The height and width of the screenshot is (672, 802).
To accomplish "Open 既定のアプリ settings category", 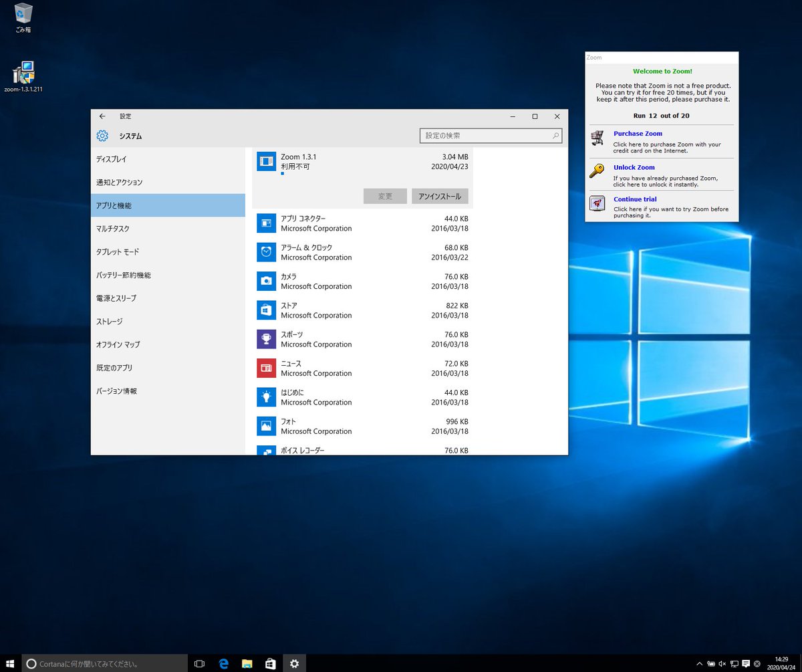I will 168,368.
